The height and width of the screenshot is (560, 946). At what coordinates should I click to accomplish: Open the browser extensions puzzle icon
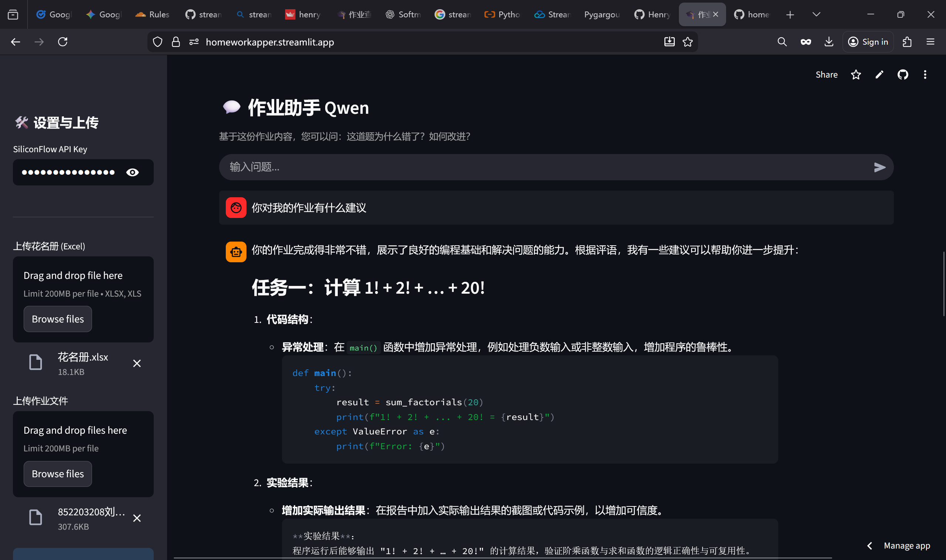click(907, 42)
